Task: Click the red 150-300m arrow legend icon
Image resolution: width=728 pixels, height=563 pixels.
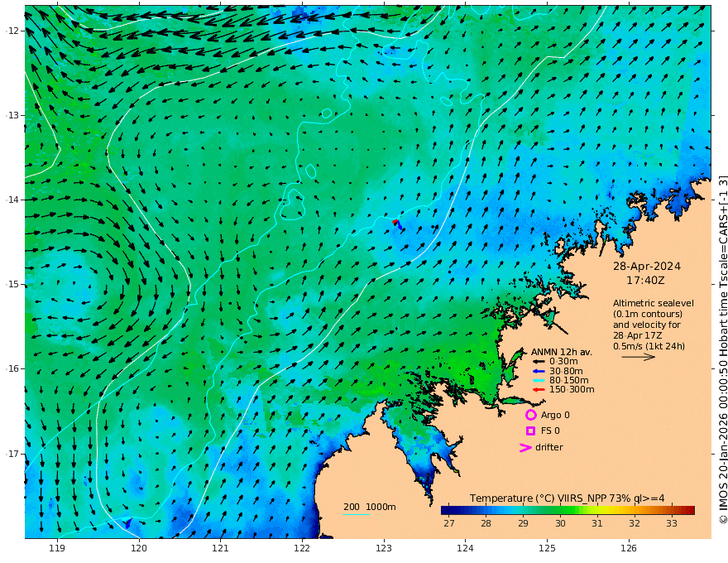Action: 539,390
